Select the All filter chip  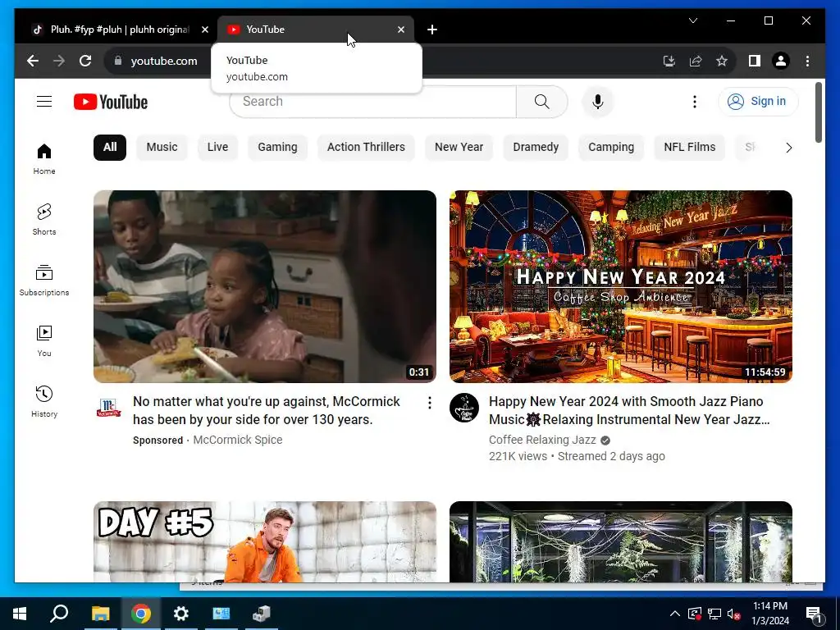point(110,148)
